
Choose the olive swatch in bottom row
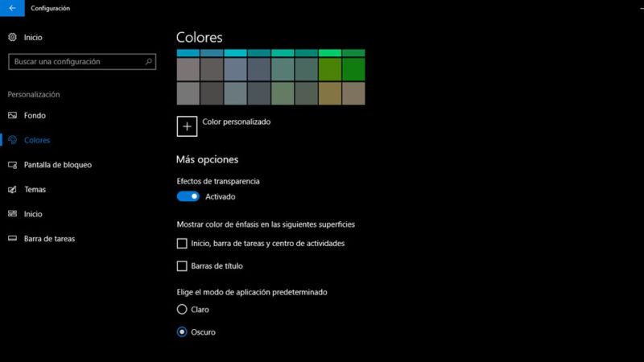[x=330, y=93]
